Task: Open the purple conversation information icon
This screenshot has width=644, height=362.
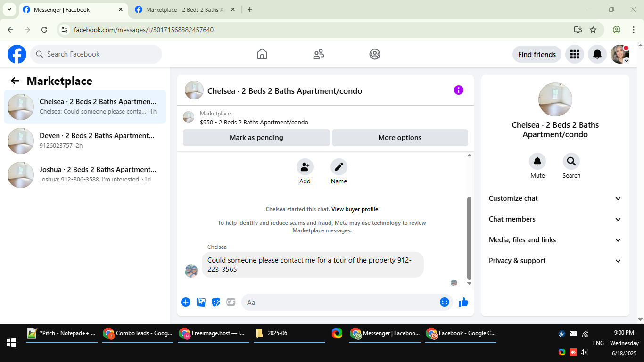Action: point(459,90)
